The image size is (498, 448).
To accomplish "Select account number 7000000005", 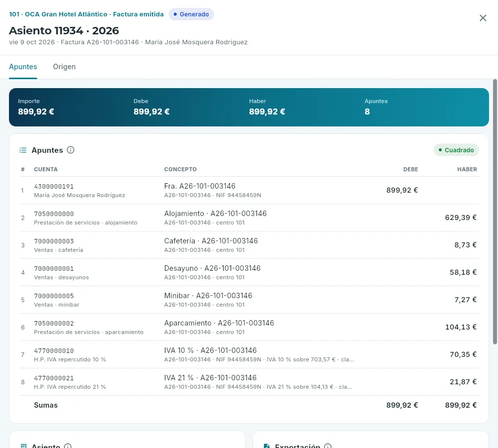I will click(54, 296).
